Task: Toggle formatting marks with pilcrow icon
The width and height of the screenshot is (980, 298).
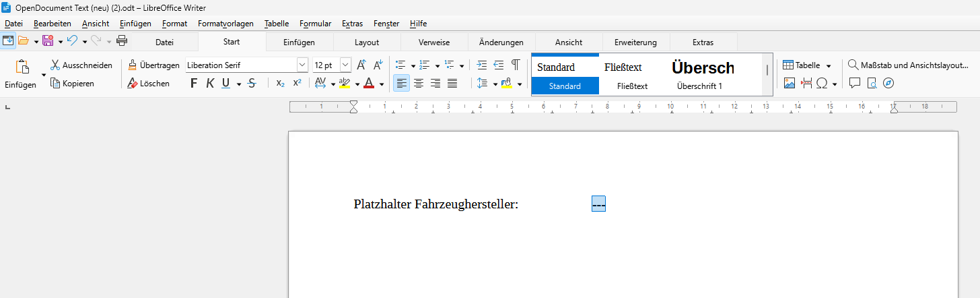Action: pyautogui.click(x=516, y=65)
